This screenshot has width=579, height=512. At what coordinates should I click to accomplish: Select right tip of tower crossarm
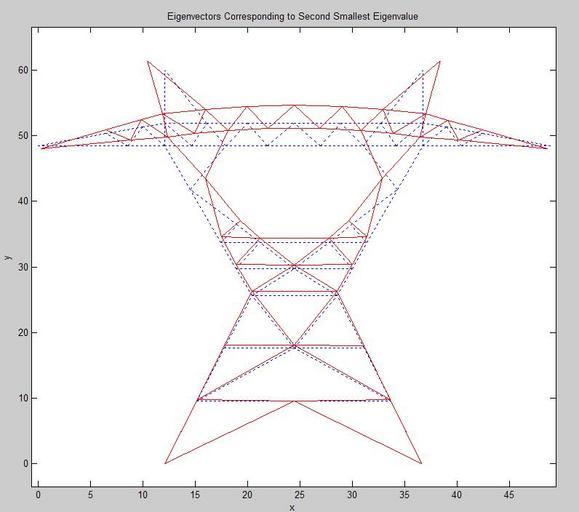click(547, 148)
